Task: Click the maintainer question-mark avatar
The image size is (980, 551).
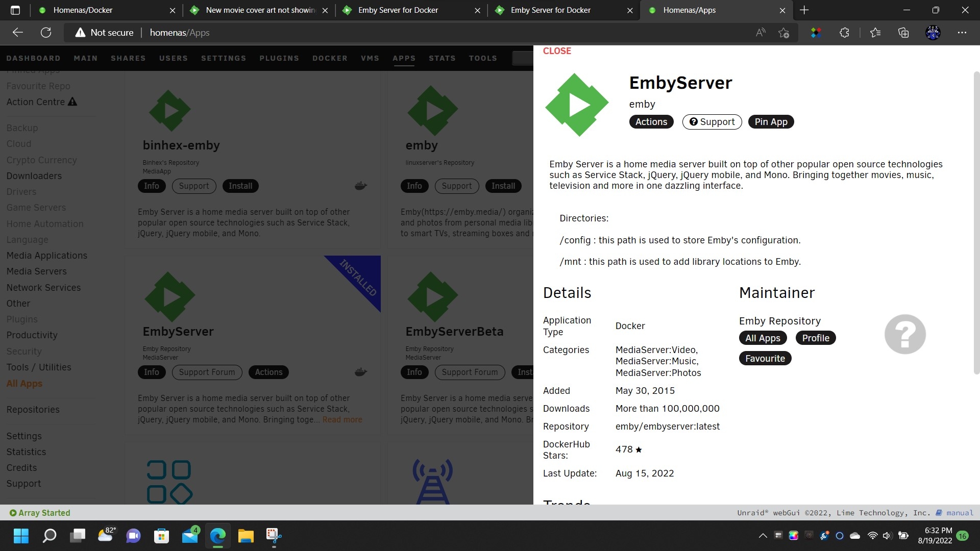Action: pyautogui.click(x=904, y=334)
